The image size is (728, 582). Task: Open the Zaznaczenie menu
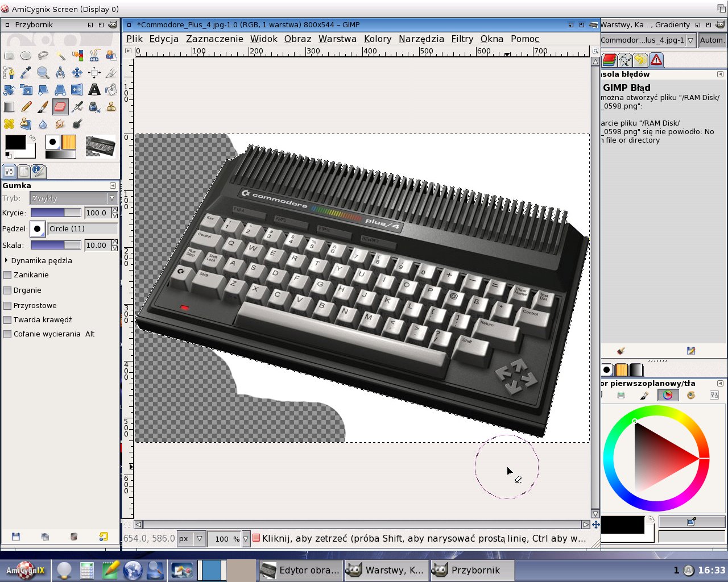tap(214, 39)
